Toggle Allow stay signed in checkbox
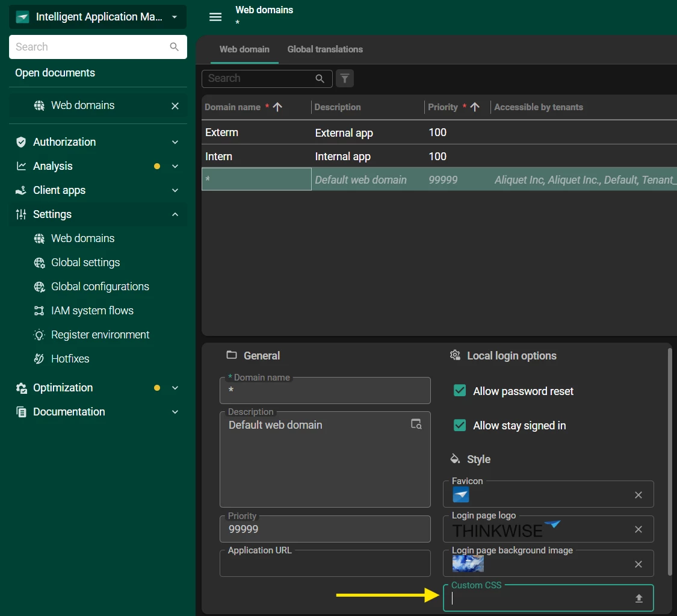The width and height of the screenshot is (677, 616). tap(460, 425)
